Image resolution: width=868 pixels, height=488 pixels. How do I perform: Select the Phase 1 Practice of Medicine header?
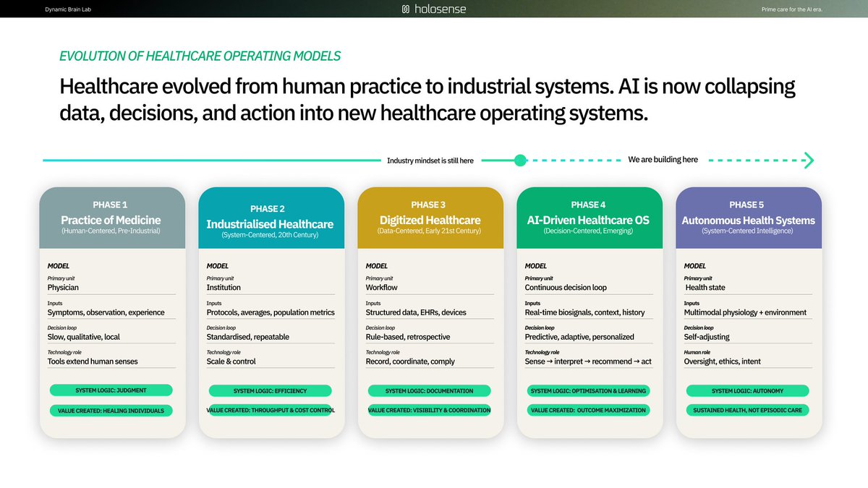(111, 218)
